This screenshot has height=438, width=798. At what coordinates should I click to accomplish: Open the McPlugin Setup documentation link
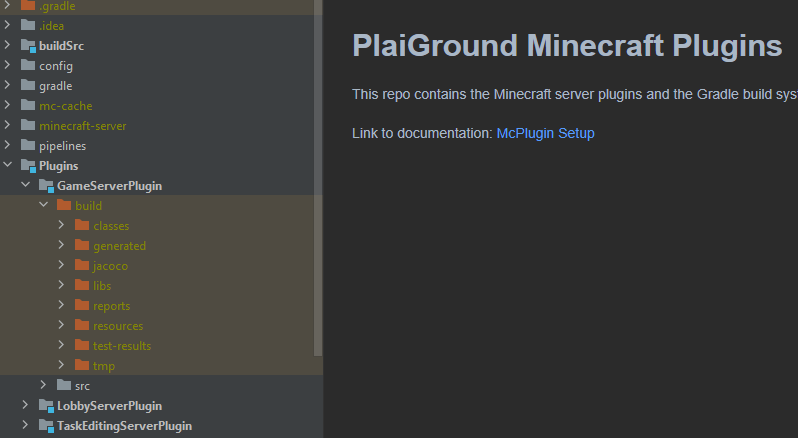[546, 133]
